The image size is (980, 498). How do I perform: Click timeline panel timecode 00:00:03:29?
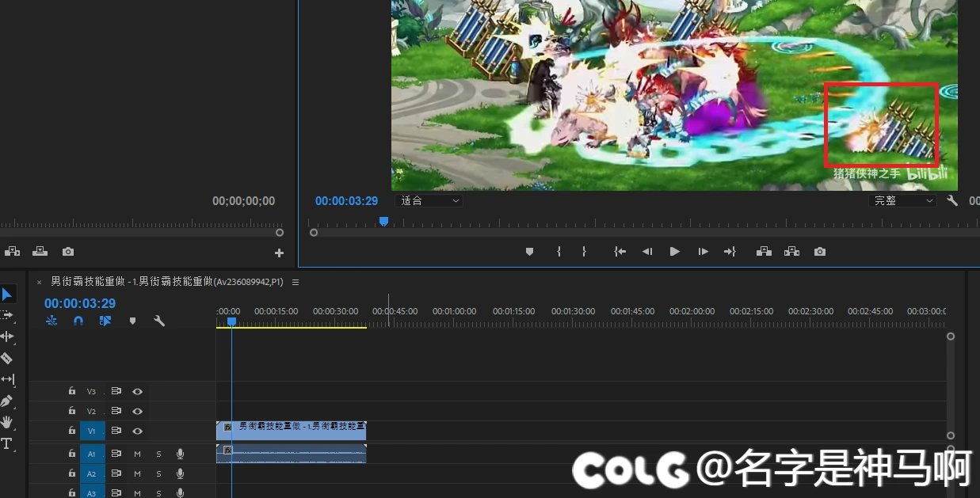(80, 303)
